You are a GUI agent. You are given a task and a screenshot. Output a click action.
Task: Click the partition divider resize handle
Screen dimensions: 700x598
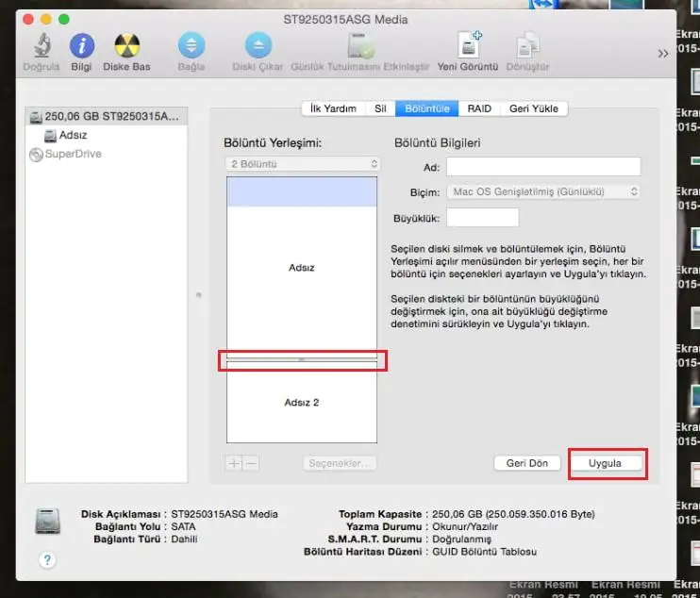[x=302, y=359]
